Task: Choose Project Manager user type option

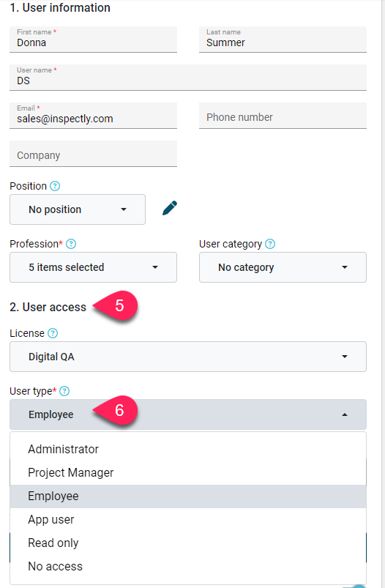Action: click(188, 472)
